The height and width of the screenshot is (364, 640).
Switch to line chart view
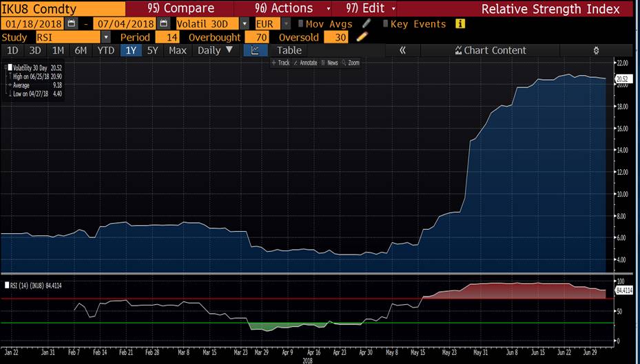pos(256,50)
